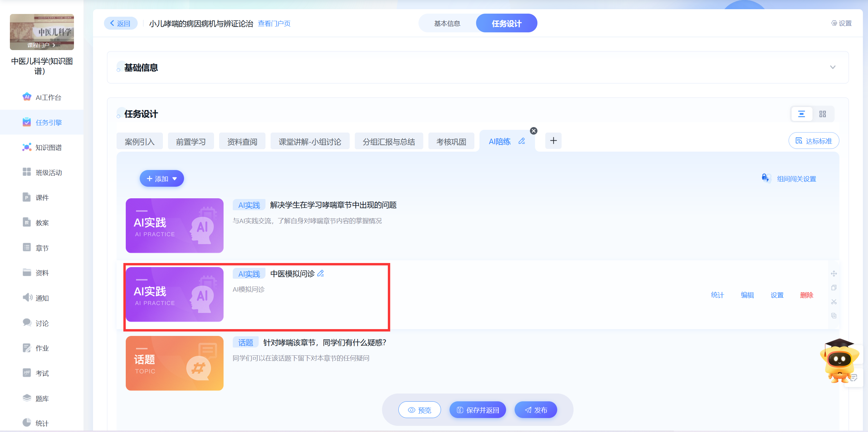The width and height of the screenshot is (868, 432).
Task: Click the 发布 publish button
Action: (535, 410)
